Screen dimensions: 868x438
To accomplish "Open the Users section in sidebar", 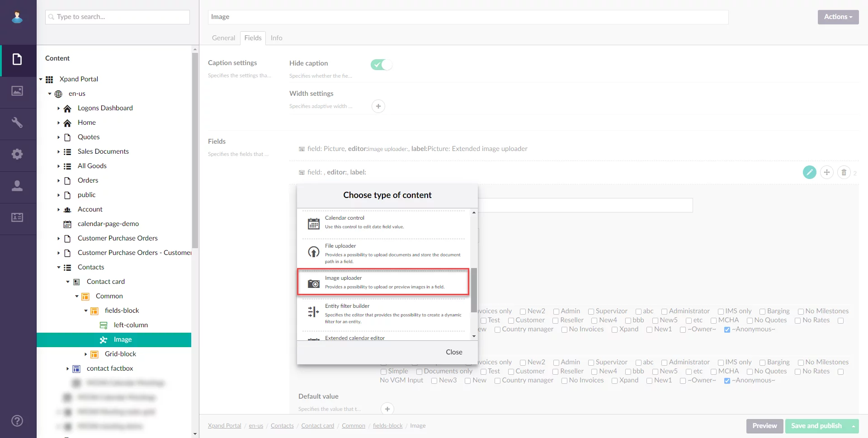I will pos(17,186).
